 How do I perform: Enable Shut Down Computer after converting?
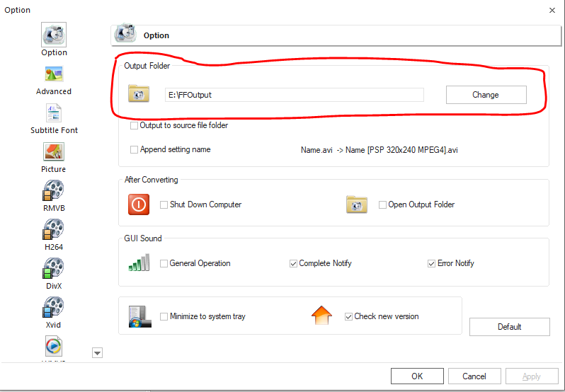click(x=164, y=205)
